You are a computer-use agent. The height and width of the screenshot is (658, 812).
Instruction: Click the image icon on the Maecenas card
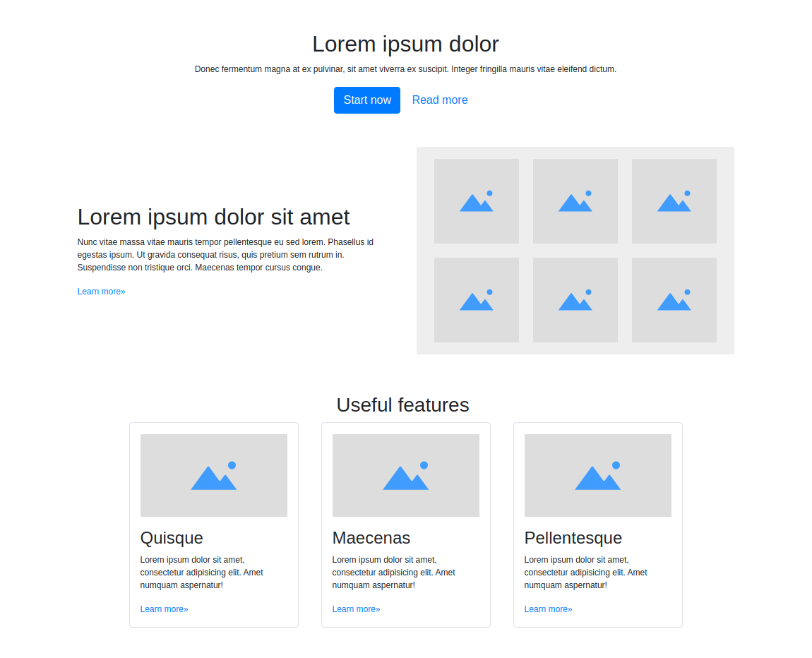[406, 474]
